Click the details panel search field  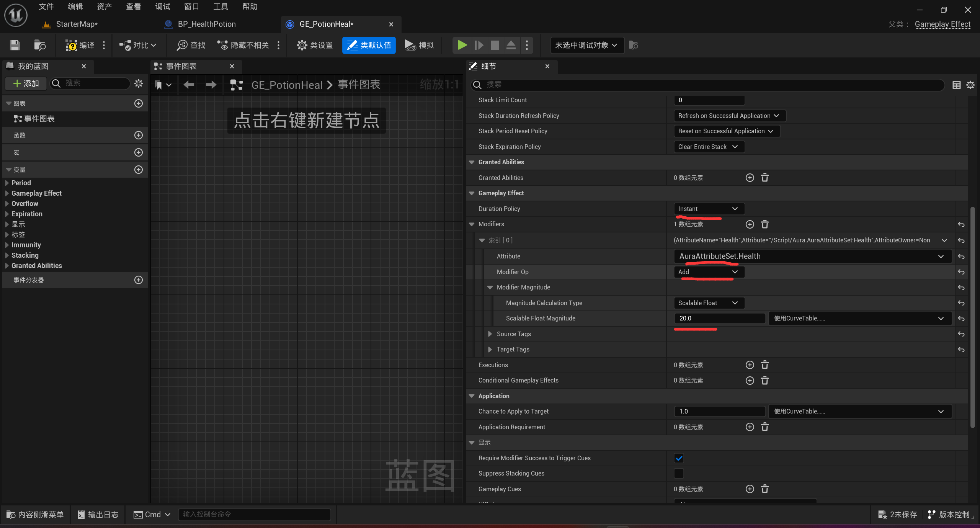click(707, 85)
